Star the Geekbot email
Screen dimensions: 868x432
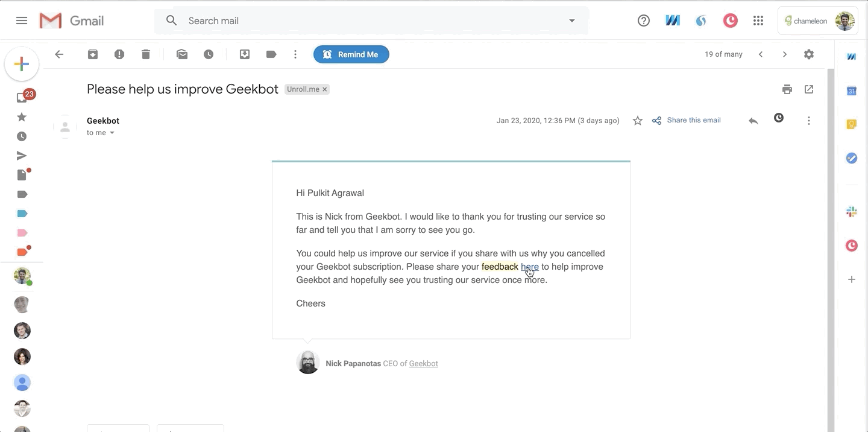pos(638,121)
